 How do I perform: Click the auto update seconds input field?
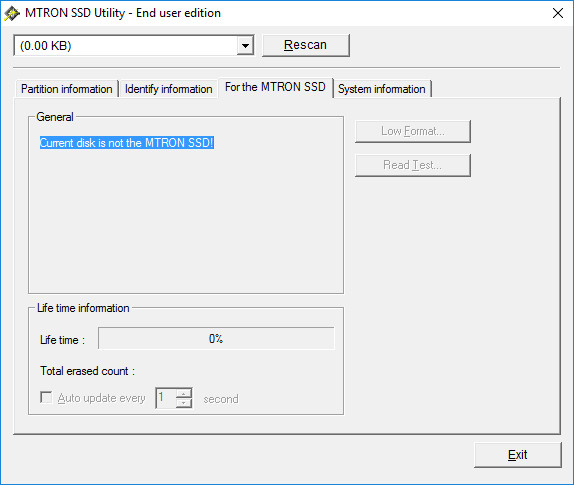coord(166,398)
